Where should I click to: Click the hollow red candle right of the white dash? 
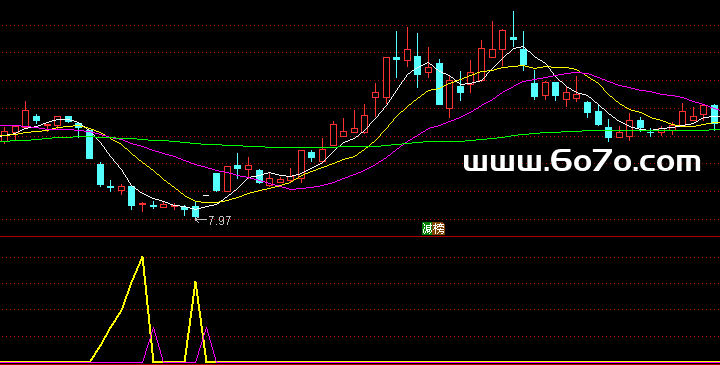227,179
